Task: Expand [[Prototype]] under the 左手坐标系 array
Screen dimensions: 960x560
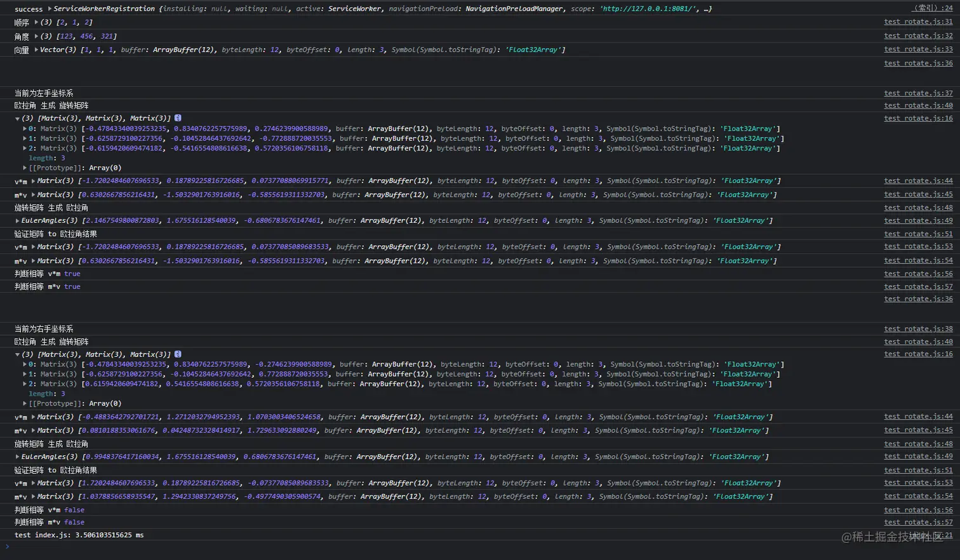Action: point(25,168)
